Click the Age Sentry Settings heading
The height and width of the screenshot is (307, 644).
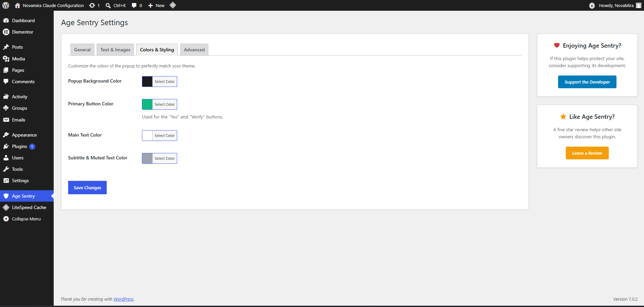coord(95,22)
